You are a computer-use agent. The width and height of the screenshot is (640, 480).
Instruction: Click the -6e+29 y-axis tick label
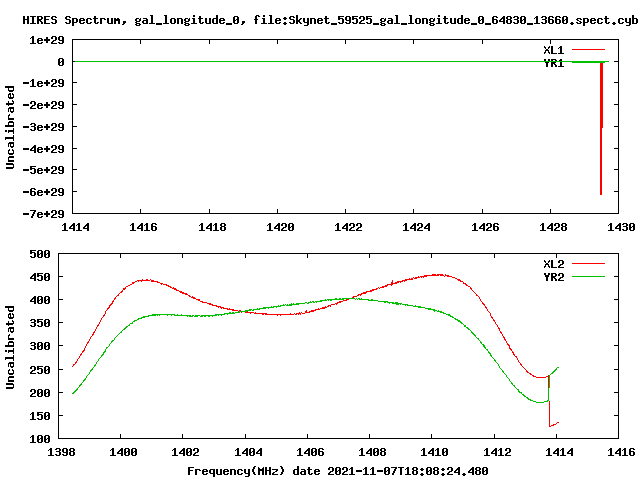point(43,192)
